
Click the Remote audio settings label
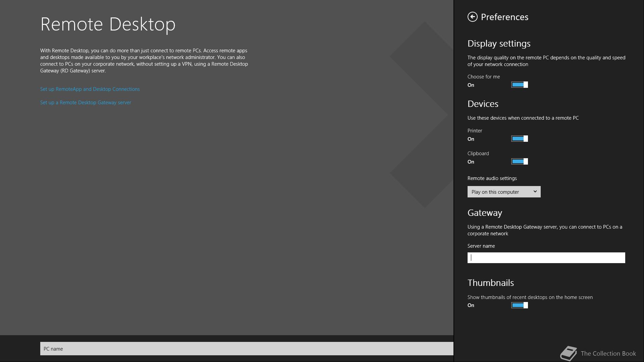pos(492,178)
